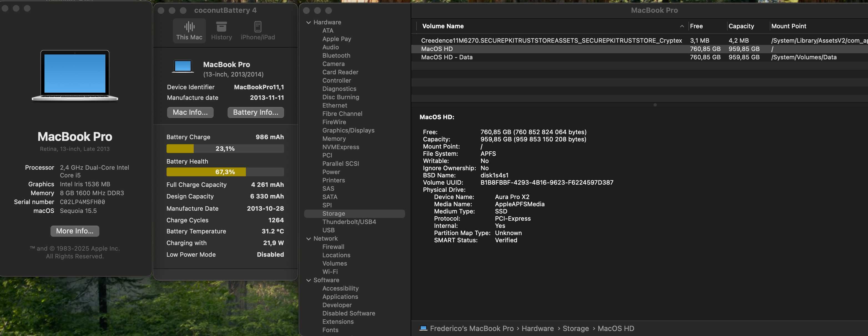Open Firewall under Network
The width and height of the screenshot is (868, 336).
tap(333, 247)
